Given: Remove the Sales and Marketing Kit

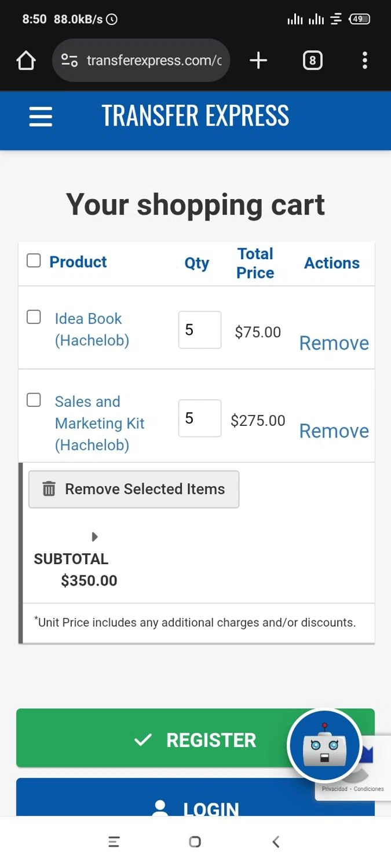Looking at the screenshot, I should click(334, 431).
